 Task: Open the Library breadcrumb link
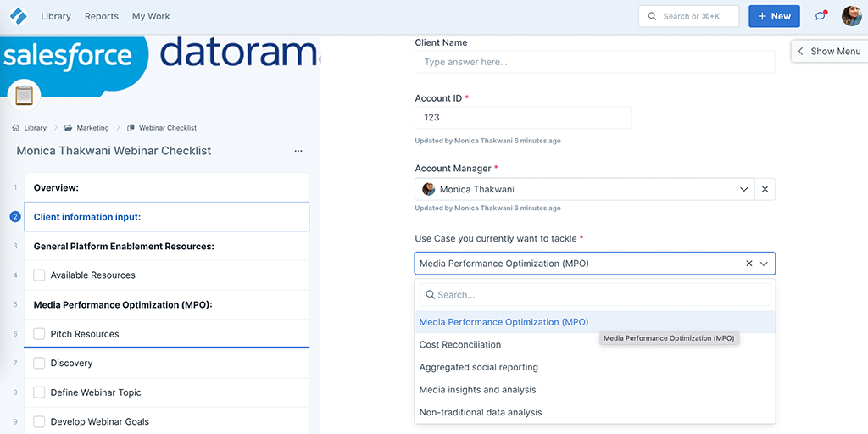click(x=36, y=128)
